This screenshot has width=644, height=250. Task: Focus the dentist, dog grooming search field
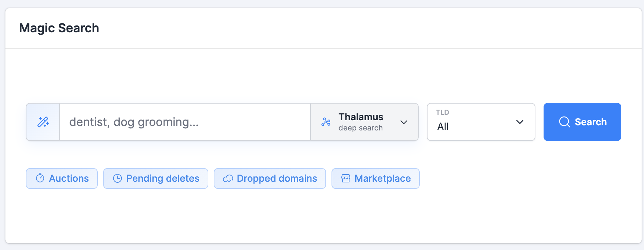(185, 122)
